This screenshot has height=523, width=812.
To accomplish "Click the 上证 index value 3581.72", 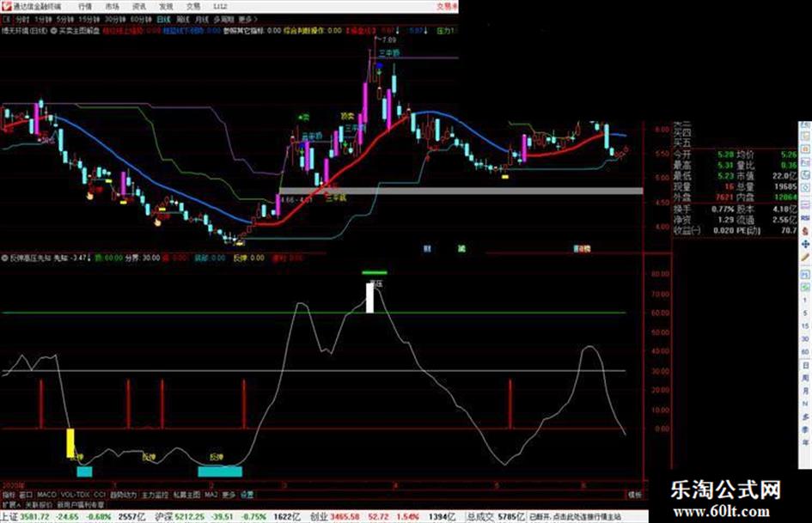I will coord(36,517).
